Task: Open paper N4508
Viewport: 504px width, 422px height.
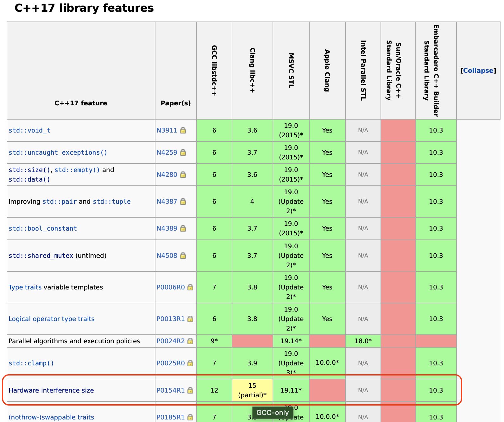Action: [x=167, y=256]
